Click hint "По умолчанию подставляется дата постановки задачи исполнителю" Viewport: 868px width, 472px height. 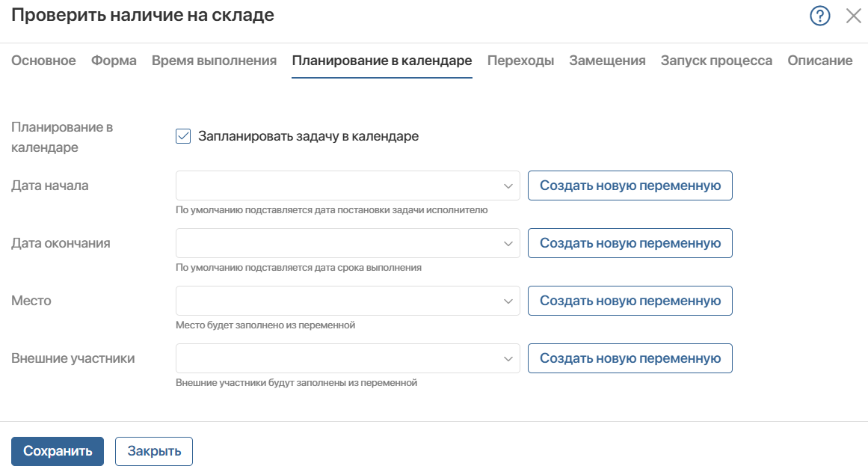pos(332,210)
